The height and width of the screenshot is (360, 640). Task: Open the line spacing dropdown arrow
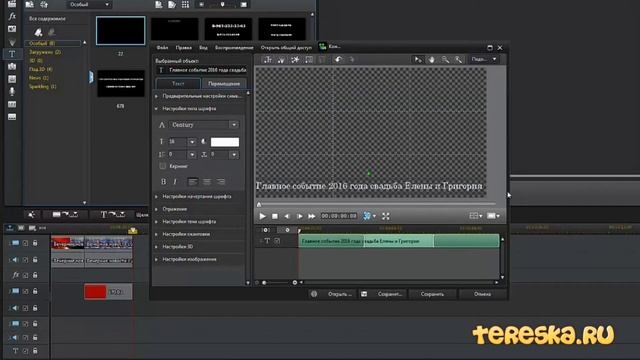click(192, 155)
